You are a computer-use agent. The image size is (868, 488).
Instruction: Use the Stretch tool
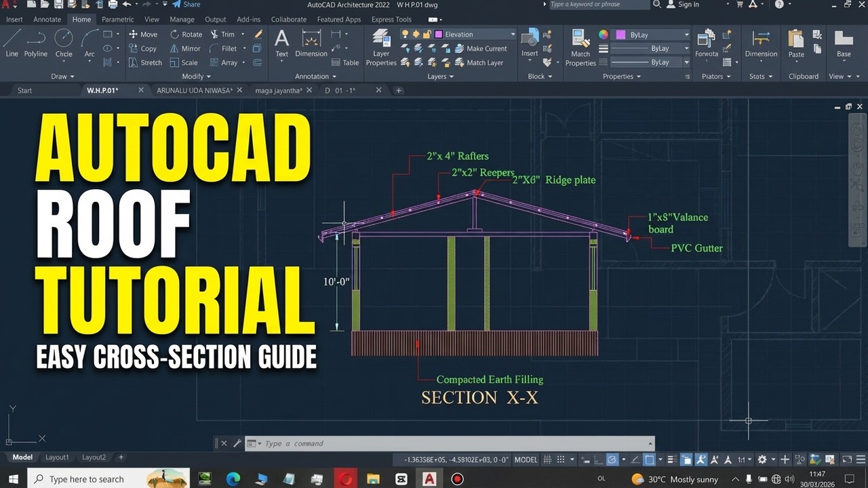[145, 62]
